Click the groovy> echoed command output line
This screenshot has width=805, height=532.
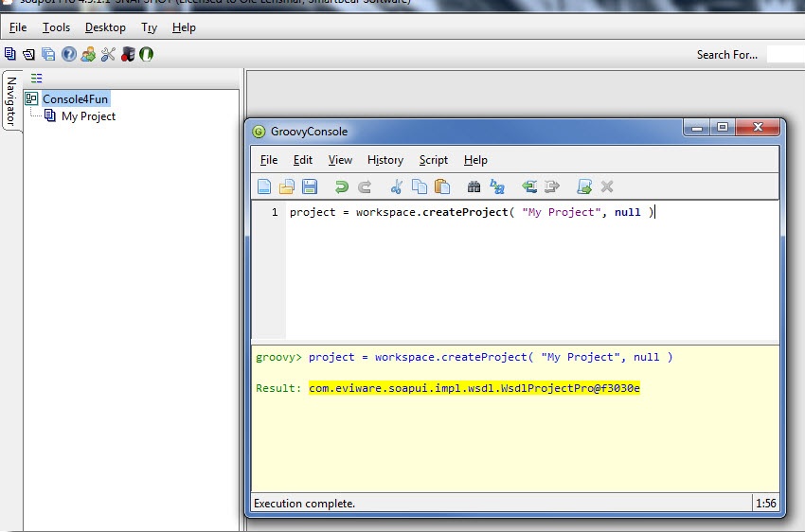click(464, 357)
